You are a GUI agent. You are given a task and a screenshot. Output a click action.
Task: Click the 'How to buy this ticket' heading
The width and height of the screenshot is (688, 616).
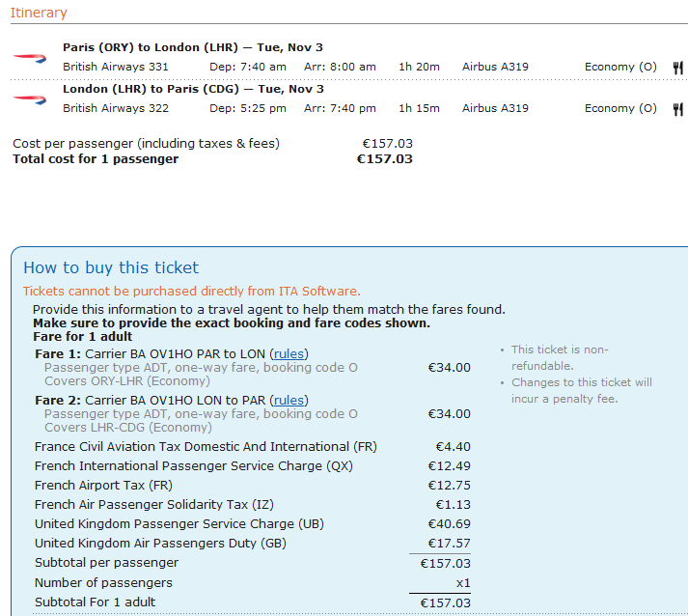tap(111, 267)
